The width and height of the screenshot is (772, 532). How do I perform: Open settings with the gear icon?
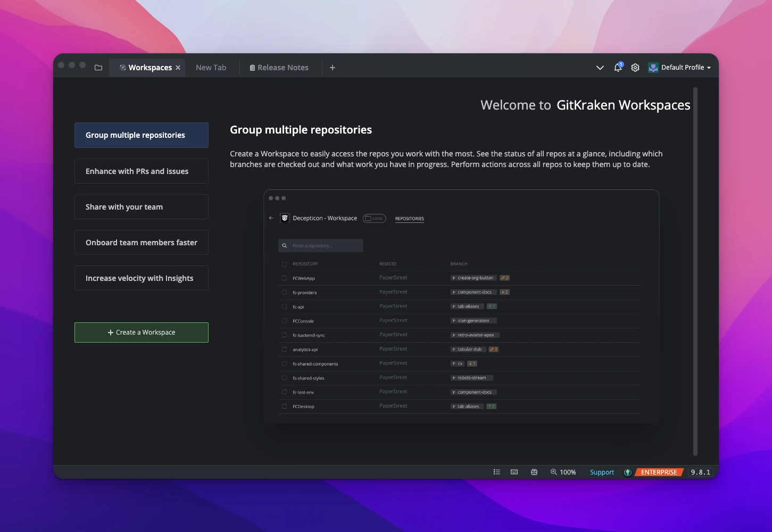[635, 68]
